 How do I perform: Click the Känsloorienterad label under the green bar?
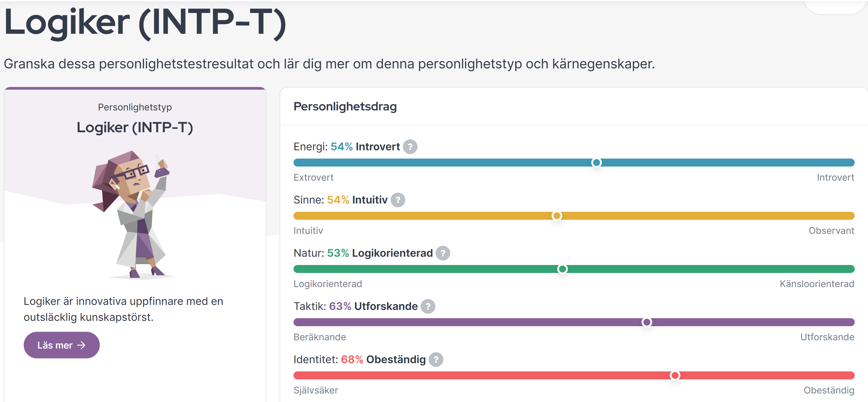[817, 284]
